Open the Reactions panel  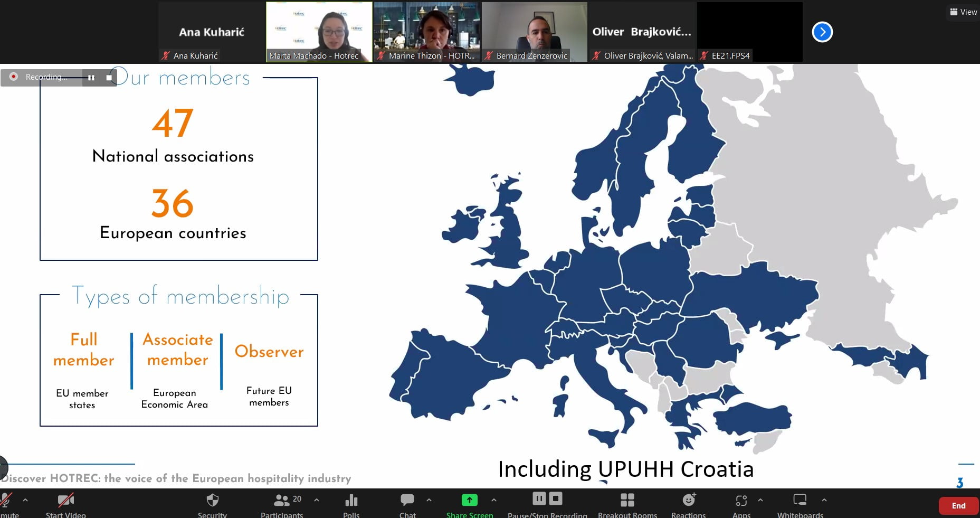pyautogui.click(x=688, y=499)
